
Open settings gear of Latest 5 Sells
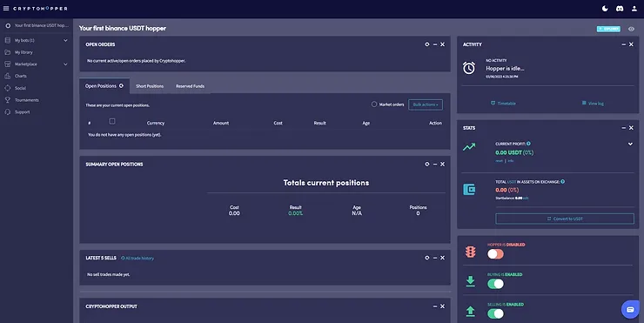tap(427, 258)
